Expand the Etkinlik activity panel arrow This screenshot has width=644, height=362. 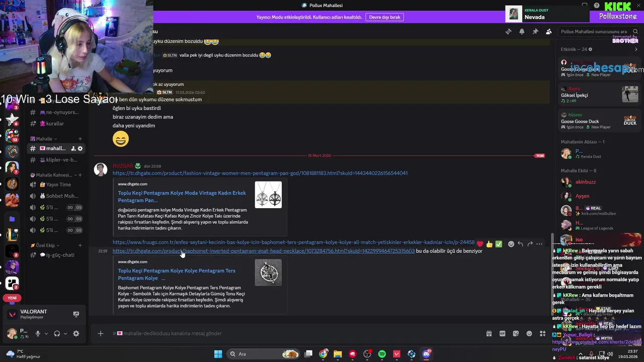pyautogui.click(x=635, y=49)
